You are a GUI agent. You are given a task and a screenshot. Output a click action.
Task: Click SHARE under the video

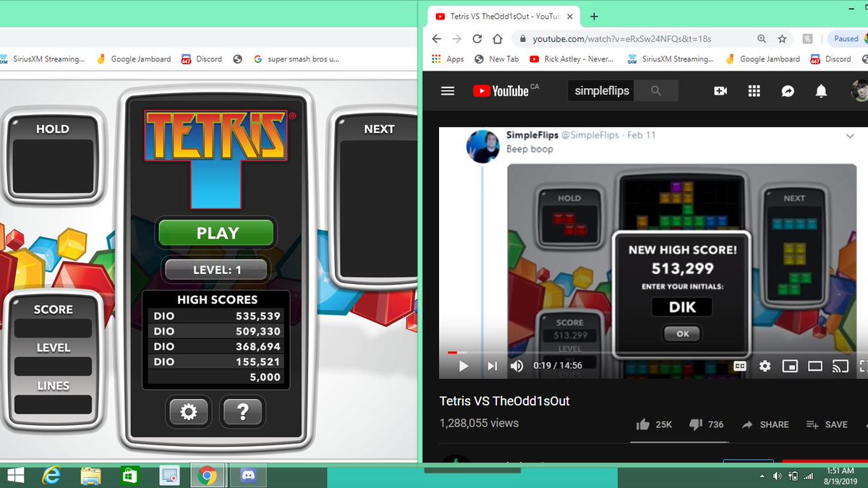(x=765, y=424)
